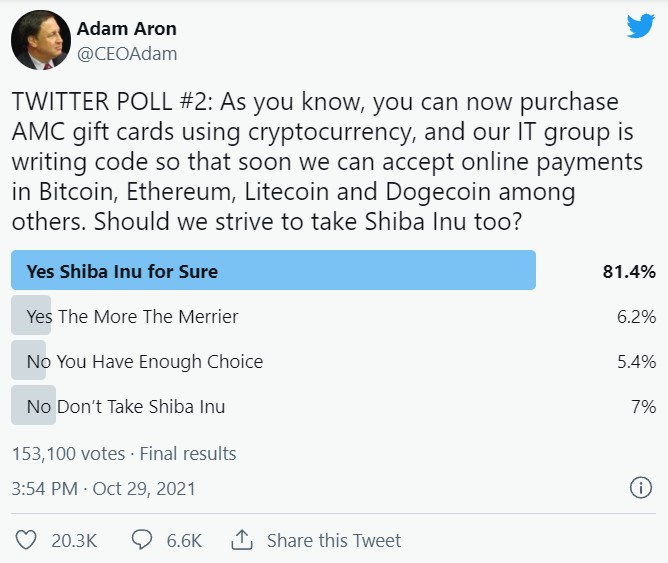Image resolution: width=668 pixels, height=563 pixels.
Task: Select the "Yes The More The Merrier" option
Action: pyautogui.click(x=133, y=317)
